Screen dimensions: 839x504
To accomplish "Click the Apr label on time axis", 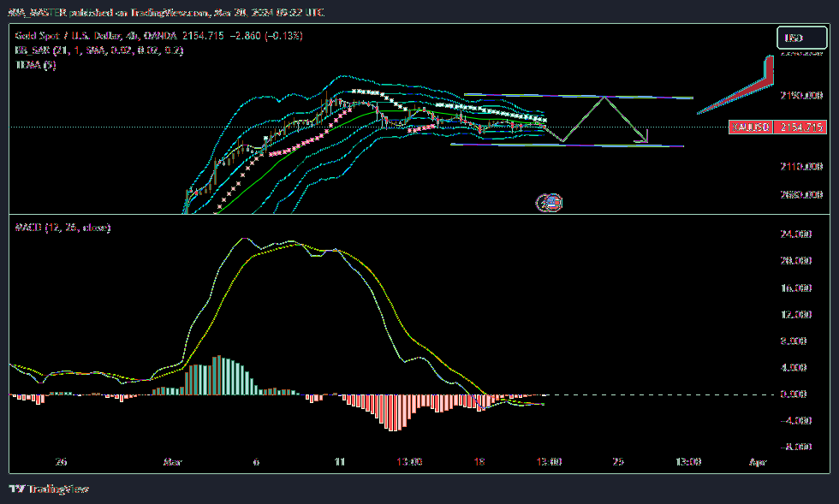I will pyautogui.click(x=759, y=462).
